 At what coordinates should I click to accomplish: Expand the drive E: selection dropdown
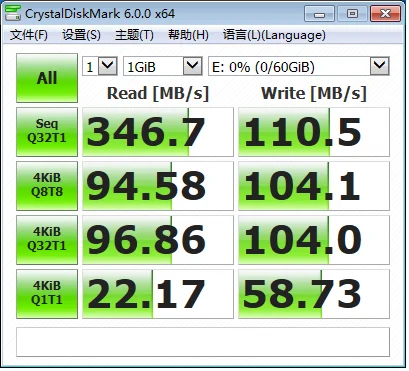click(x=299, y=66)
